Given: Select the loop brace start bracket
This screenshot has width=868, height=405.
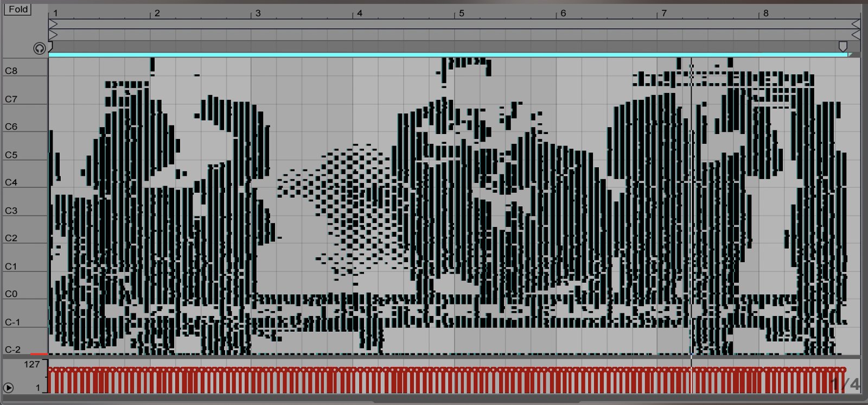Looking at the screenshot, I should (x=50, y=48).
